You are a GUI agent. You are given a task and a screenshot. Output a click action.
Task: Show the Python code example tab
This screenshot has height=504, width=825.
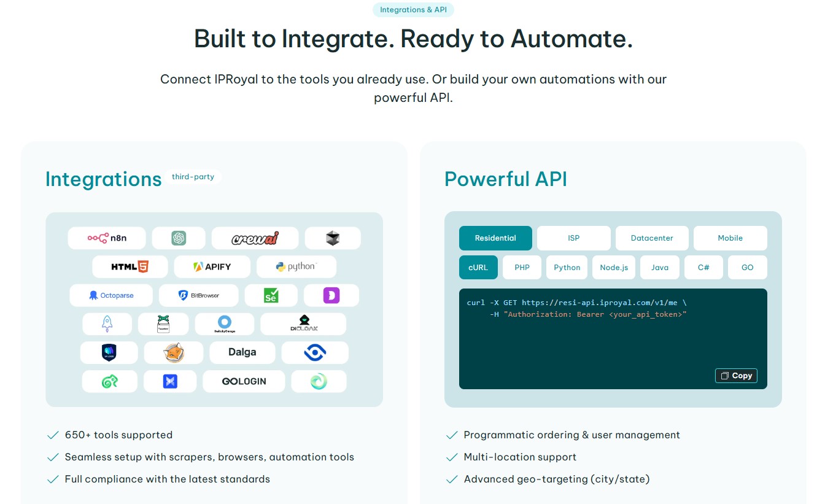567,268
